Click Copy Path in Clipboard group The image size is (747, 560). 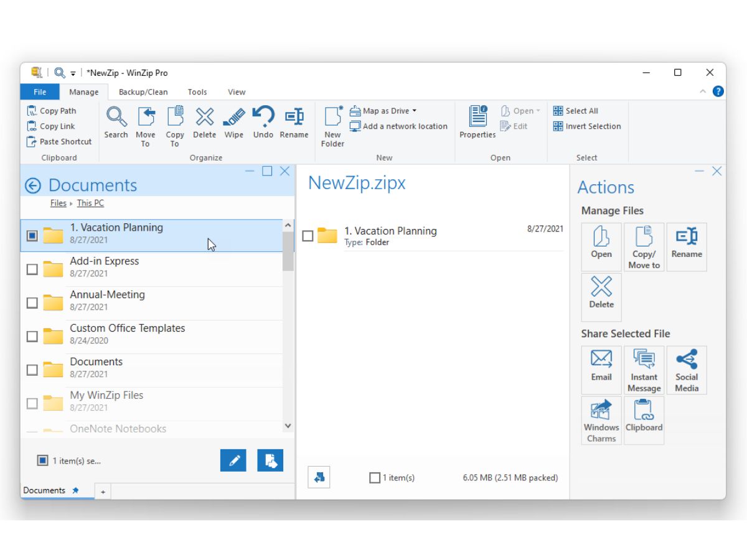click(x=52, y=111)
